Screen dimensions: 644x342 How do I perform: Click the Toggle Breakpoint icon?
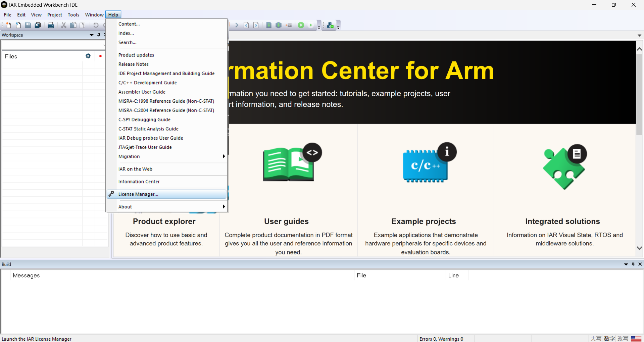click(x=289, y=25)
